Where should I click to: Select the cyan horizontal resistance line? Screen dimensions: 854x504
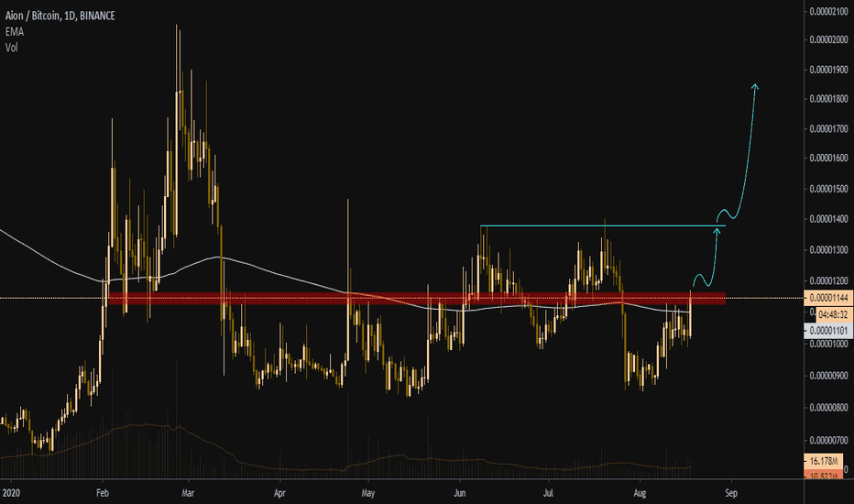(603, 225)
